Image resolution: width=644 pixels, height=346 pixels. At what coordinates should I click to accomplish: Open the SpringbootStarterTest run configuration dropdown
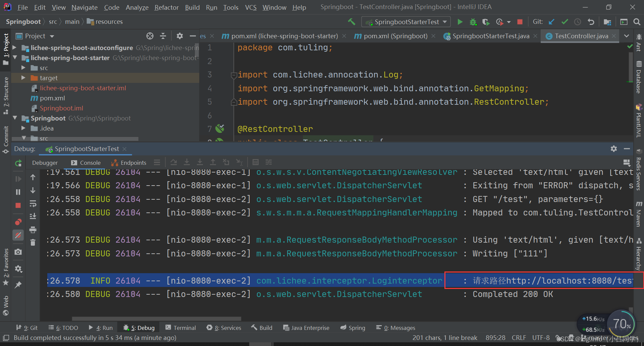pos(406,22)
